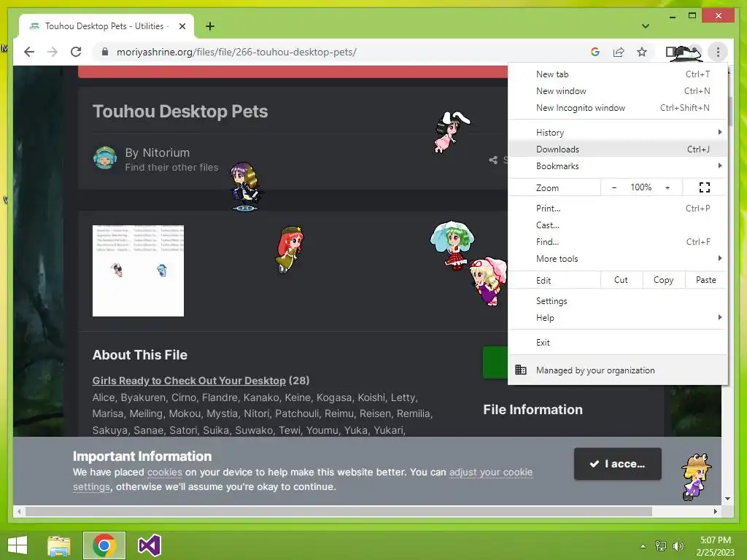Share this page using the share icon
The height and width of the screenshot is (560, 747).
tap(619, 52)
